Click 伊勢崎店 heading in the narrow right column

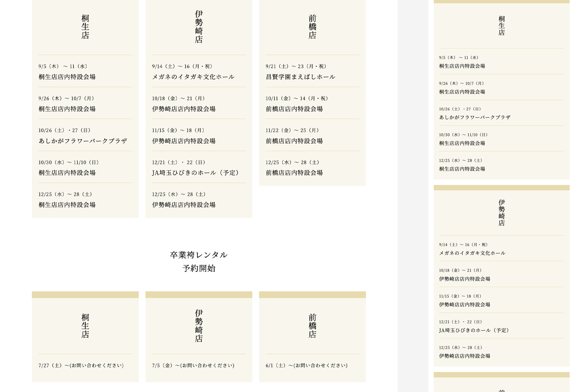pos(501,212)
